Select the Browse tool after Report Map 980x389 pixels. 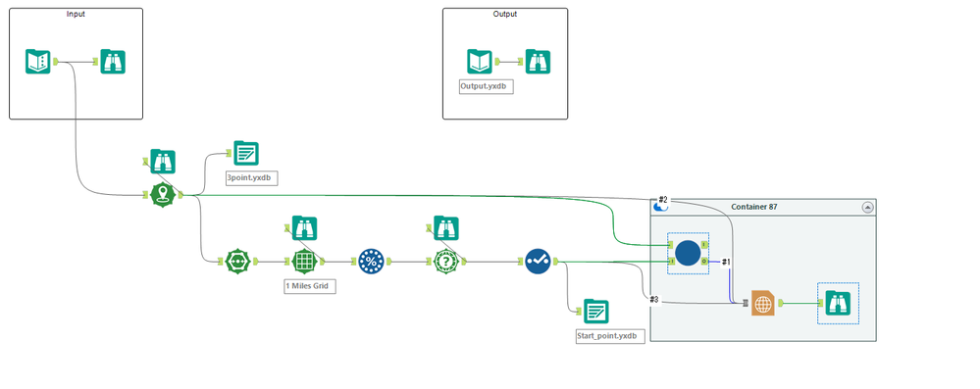point(838,304)
